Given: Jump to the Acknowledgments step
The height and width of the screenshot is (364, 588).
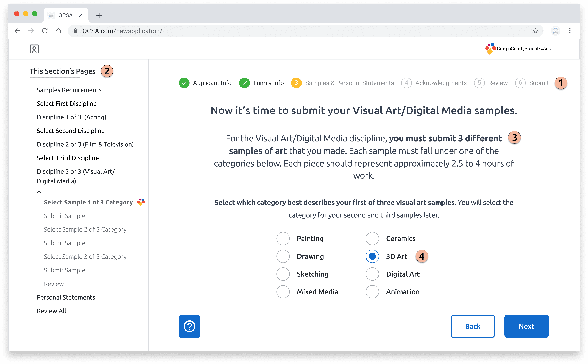Looking at the screenshot, I should (x=441, y=83).
